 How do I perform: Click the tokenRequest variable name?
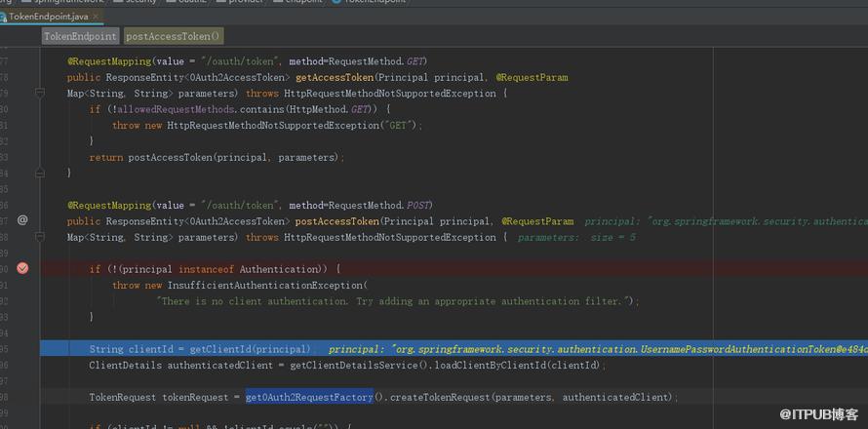pos(195,398)
